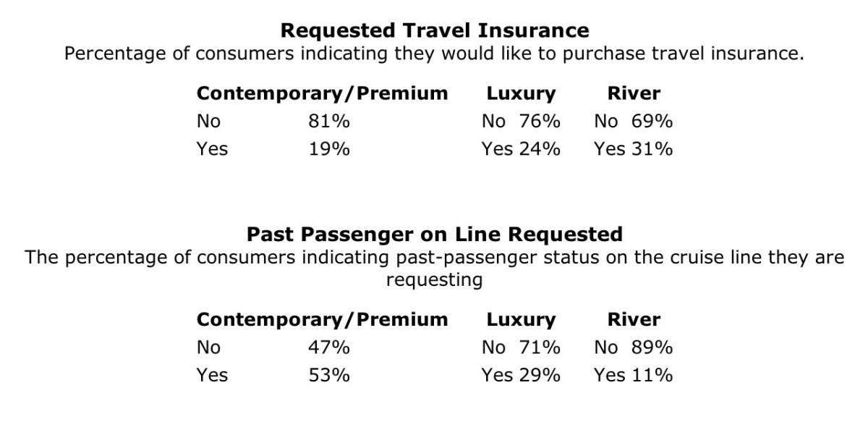Click the 81% value for Contemporary/Premium
This screenshot has width=868, height=422.
point(329,121)
